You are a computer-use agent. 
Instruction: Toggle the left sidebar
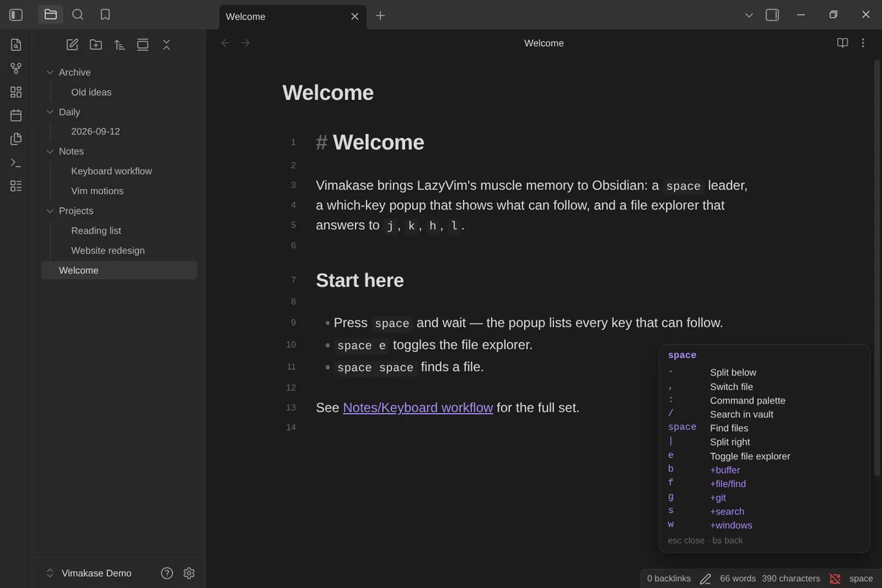click(16, 15)
